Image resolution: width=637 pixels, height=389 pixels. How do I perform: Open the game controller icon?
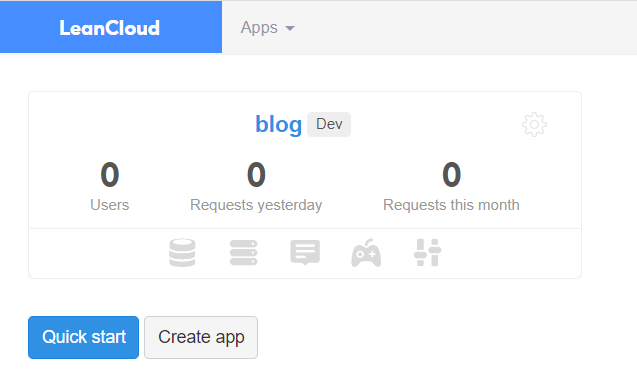(x=366, y=253)
